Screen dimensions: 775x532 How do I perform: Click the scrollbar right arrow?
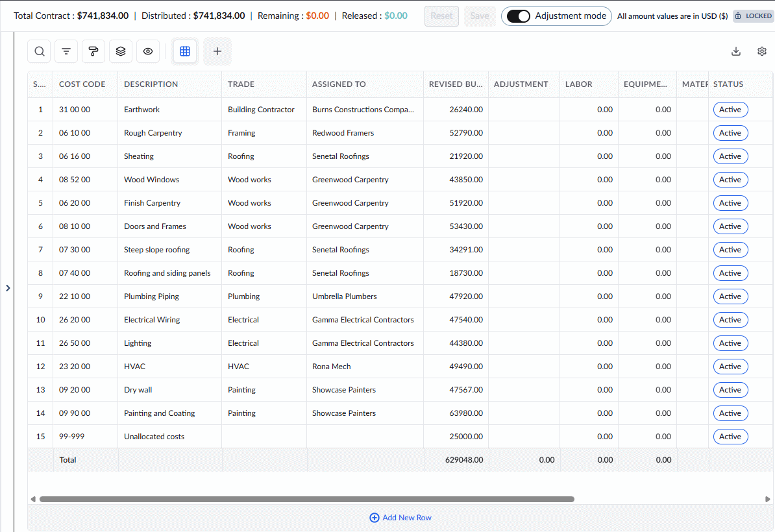[x=768, y=499]
